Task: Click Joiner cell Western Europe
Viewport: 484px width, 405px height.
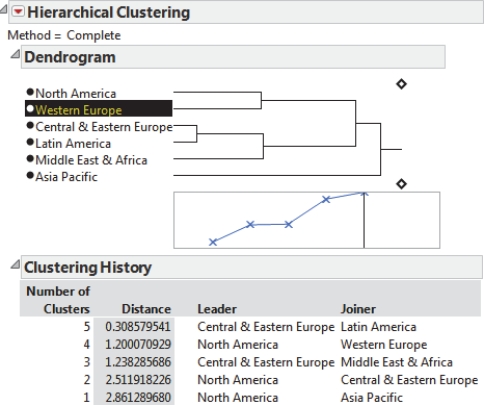Action: coord(384,344)
